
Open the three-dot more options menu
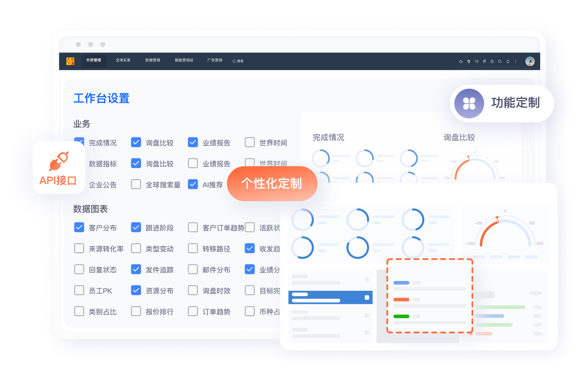click(516, 61)
